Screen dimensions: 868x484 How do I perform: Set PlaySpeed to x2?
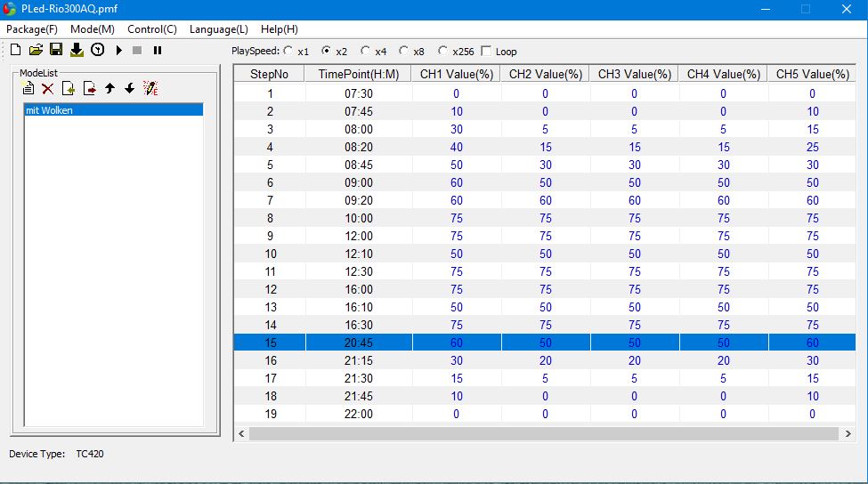(327, 51)
